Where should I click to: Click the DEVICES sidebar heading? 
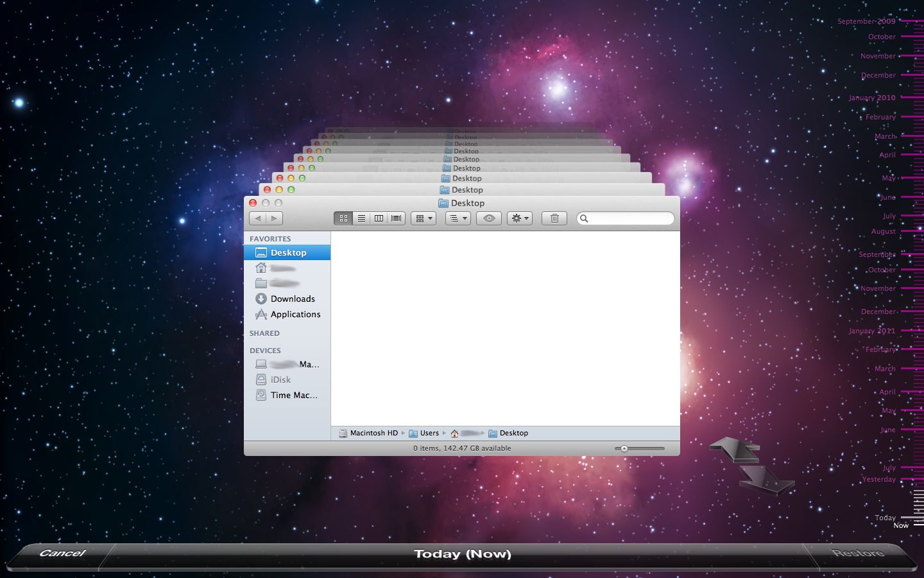click(x=265, y=351)
